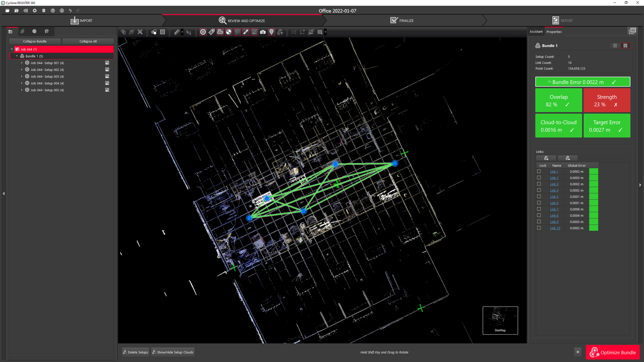Open the measure tool dropdown arrow
Viewport: 644px width, 362px height.
click(182, 32)
